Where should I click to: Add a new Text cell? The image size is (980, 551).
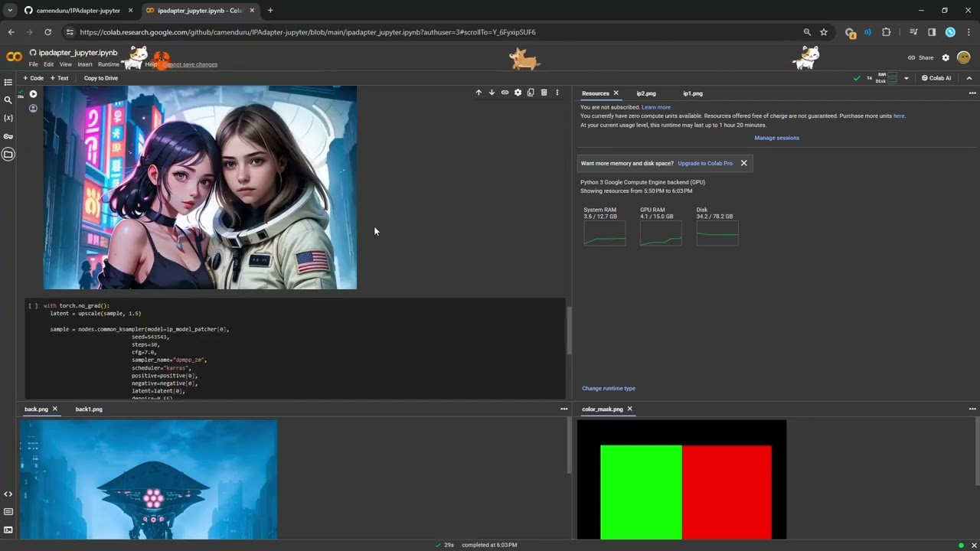coord(58,78)
